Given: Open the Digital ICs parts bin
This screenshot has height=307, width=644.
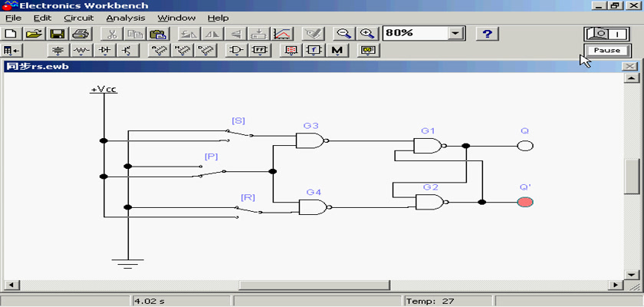Looking at the screenshot, I should tap(205, 51).
